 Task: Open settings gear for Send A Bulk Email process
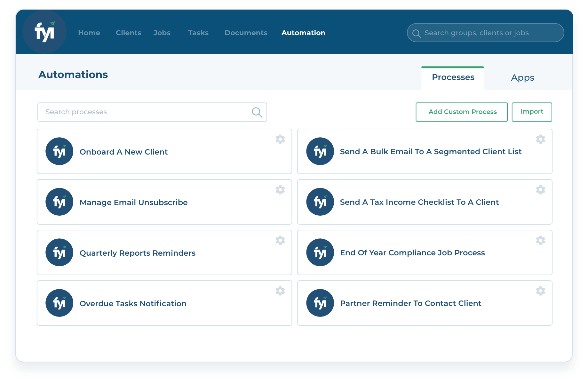click(x=541, y=139)
